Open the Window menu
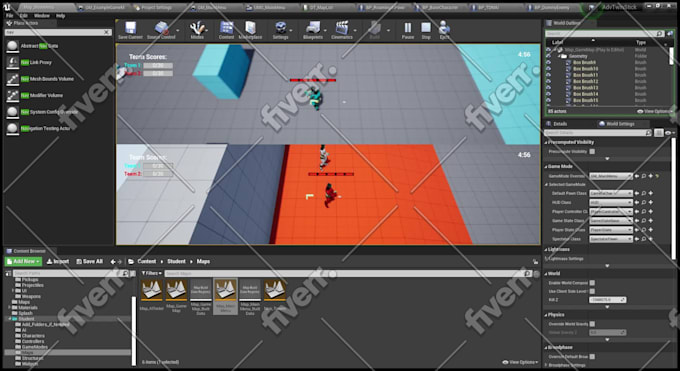Screen dimensions: 680x371 42,16
